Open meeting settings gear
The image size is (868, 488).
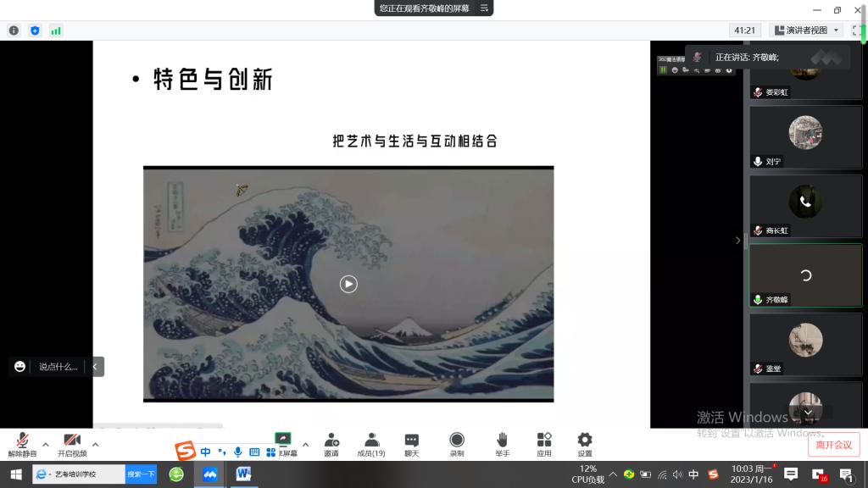[585, 444]
